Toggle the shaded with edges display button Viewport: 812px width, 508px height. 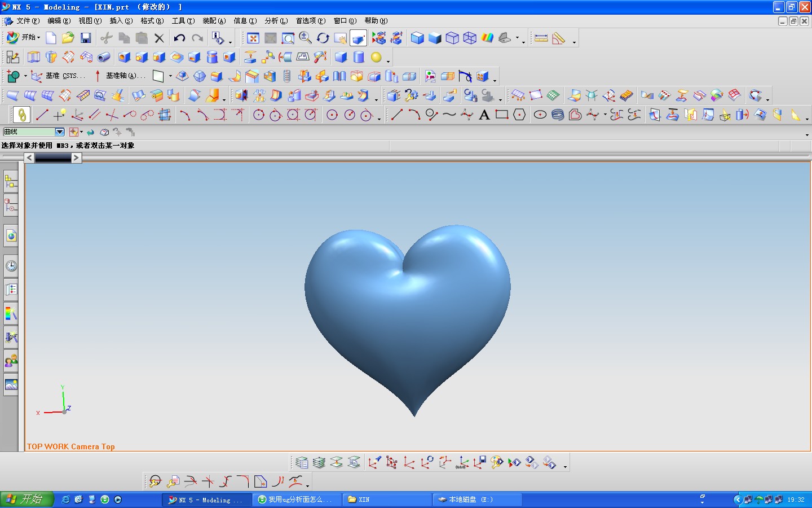click(417, 38)
